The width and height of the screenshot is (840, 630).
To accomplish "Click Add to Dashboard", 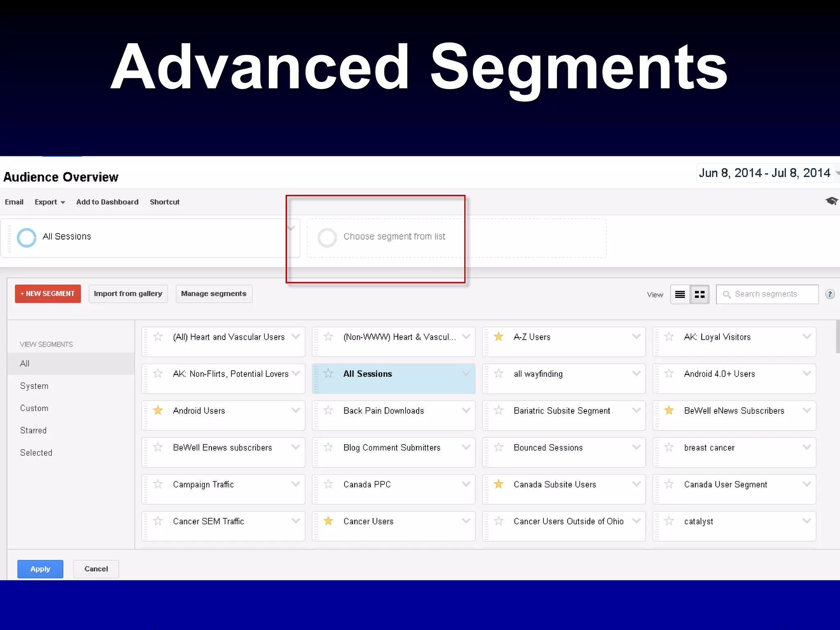I will pyautogui.click(x=107, y=202).
